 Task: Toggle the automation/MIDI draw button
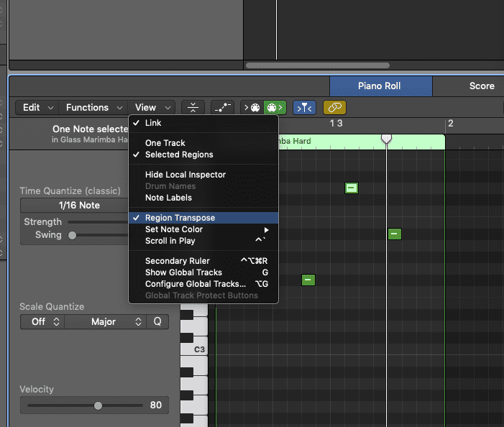(x=222, y=107)
